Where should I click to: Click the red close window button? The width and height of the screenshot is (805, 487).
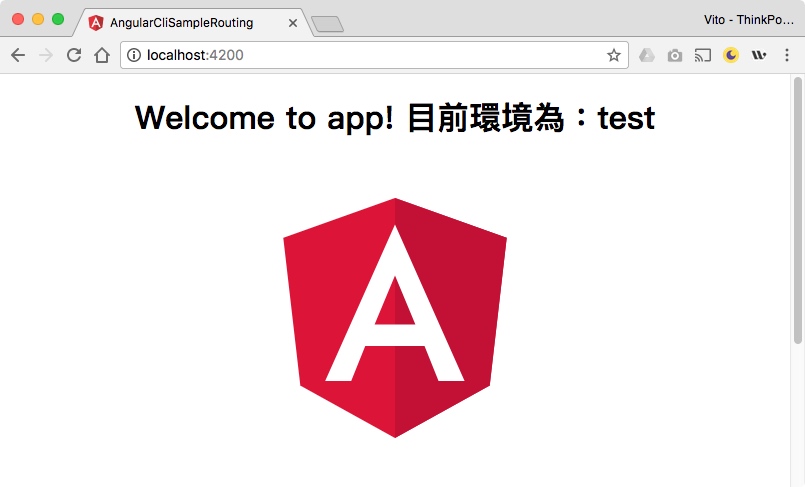point(18,19)
